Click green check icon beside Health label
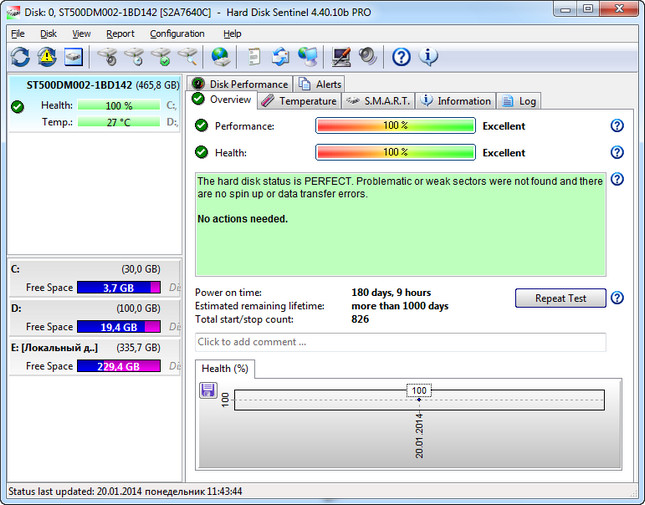 point(201,152)
